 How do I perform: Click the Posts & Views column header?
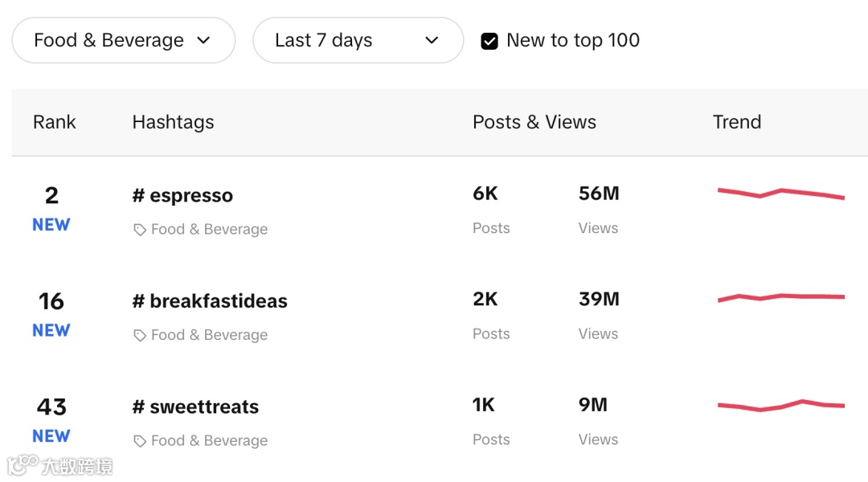pos(534,122)
